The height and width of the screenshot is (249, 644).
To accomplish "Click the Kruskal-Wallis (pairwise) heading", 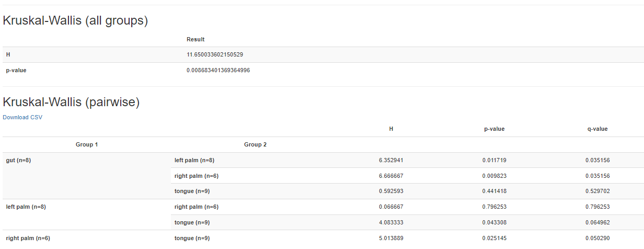I will [x=71, y=103].
